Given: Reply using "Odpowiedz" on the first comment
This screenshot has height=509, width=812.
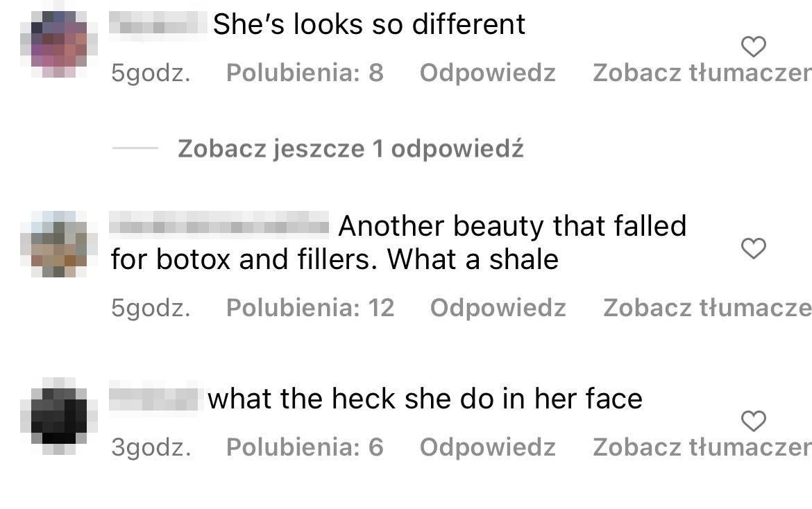Looking at the screenshot, I should 487,72.
